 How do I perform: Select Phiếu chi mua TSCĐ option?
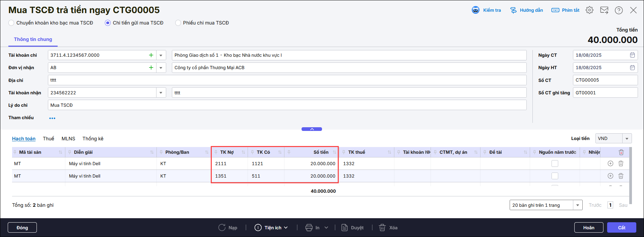pos(178,23)
